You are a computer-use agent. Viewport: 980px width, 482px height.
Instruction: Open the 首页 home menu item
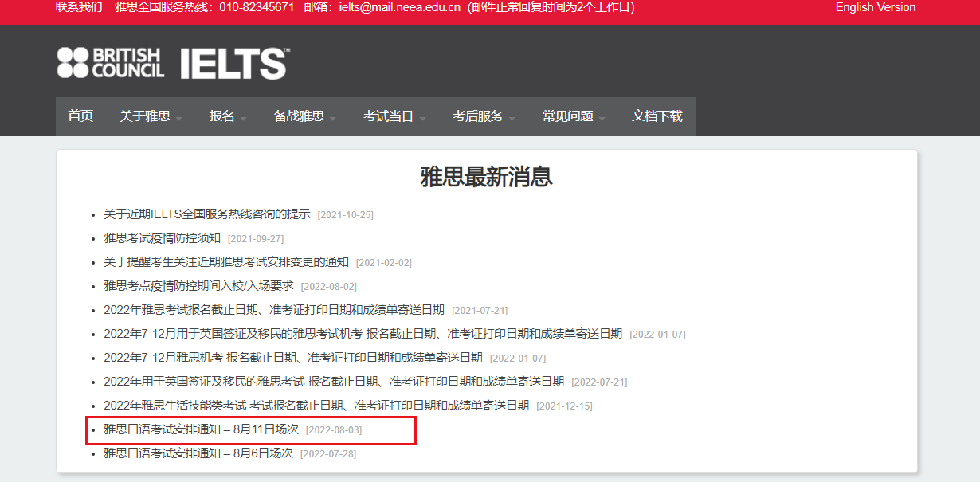click(80, 116)
